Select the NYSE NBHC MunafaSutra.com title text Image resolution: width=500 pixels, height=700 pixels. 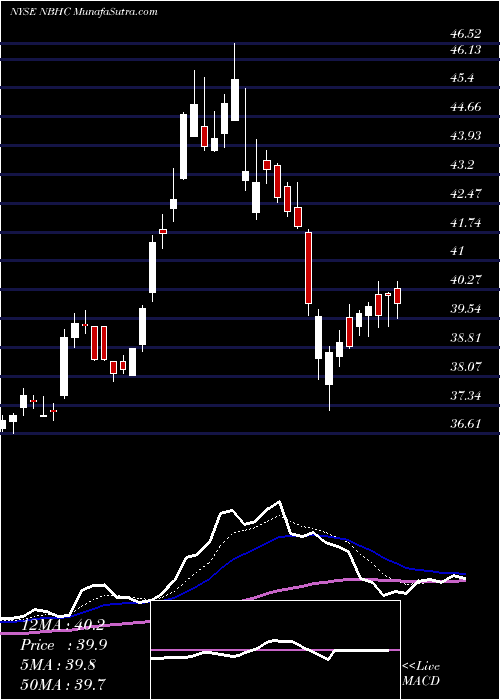pyautogui.click(x=83, y=12)
